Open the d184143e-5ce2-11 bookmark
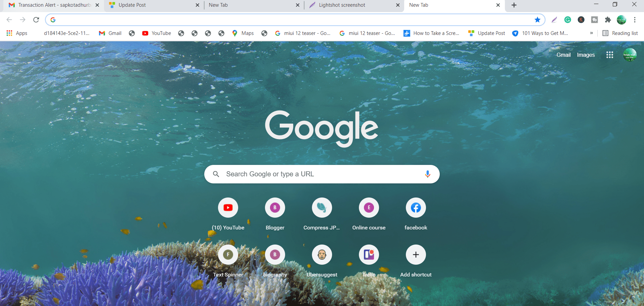 (66, 33)
